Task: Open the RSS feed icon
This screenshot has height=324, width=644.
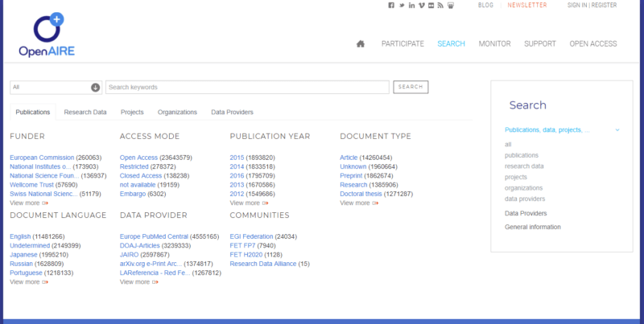Action: [x=440, y=6]
